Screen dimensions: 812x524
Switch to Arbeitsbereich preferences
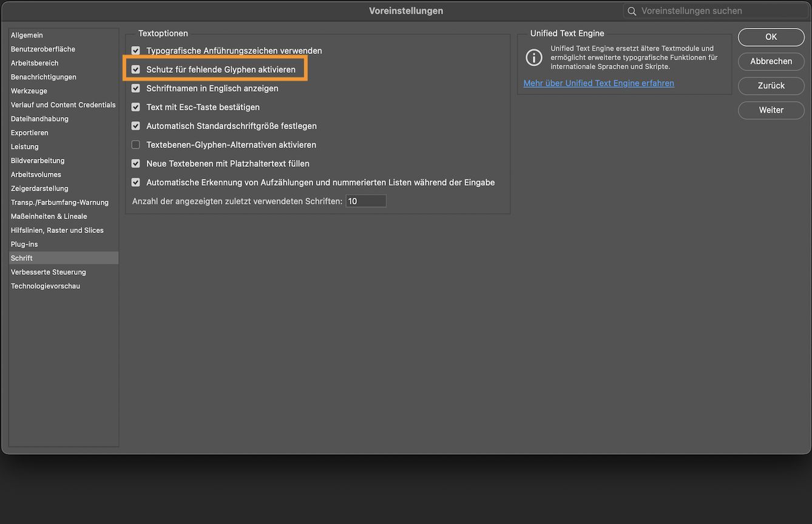coord(64,63)
